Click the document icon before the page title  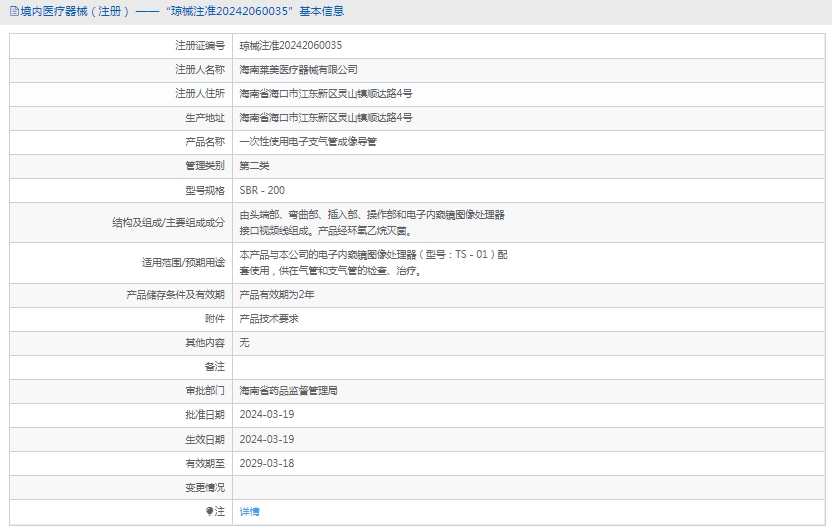[13, 11]
